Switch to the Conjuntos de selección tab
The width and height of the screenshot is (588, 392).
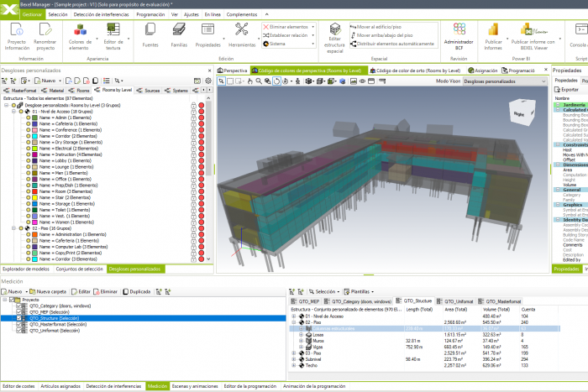click(x=80, y=269)
